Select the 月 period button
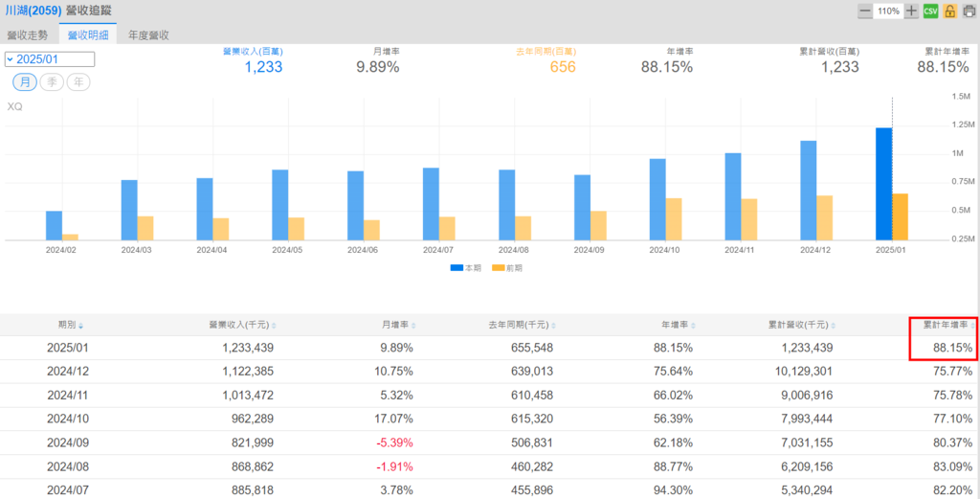Viewport: 980px width, 499px height. coord(25,82)
